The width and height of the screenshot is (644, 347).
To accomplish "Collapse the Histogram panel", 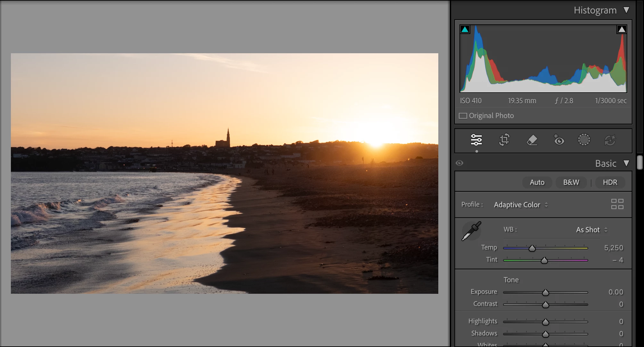I will click(626, 10).
